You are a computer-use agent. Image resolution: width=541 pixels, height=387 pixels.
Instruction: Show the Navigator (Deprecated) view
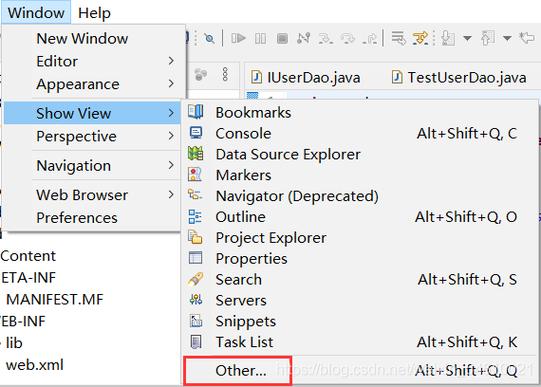tap(360, 196)
